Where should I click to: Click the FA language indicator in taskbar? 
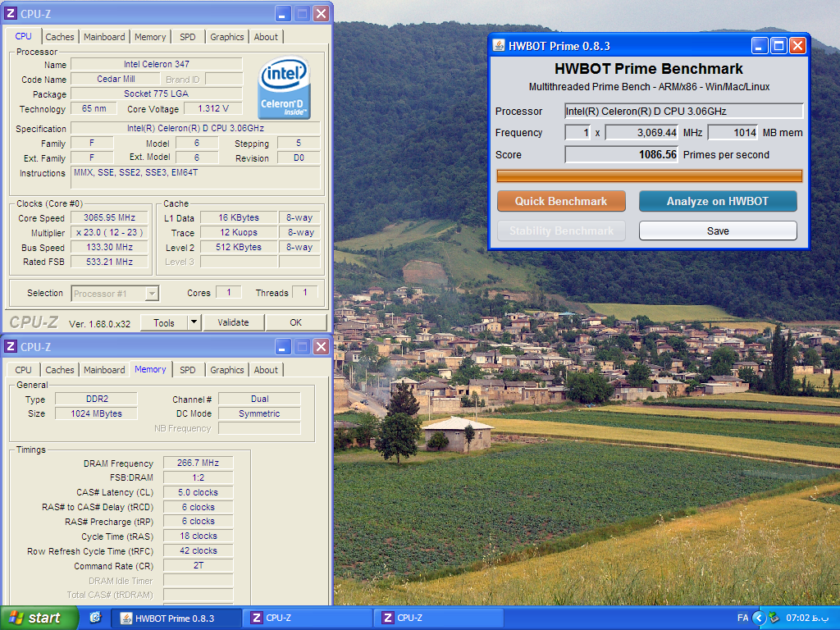pyautogui.click(x=742, y=618)
